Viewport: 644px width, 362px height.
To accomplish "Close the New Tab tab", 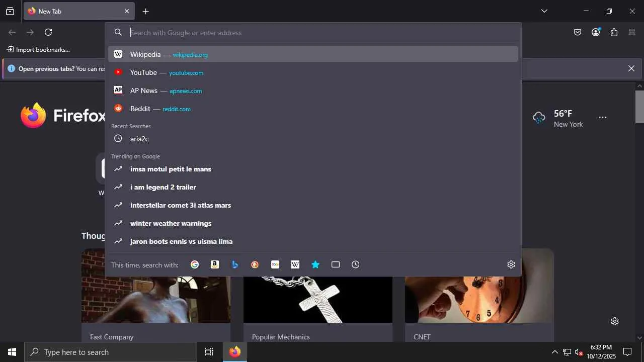I will point(127,11).
